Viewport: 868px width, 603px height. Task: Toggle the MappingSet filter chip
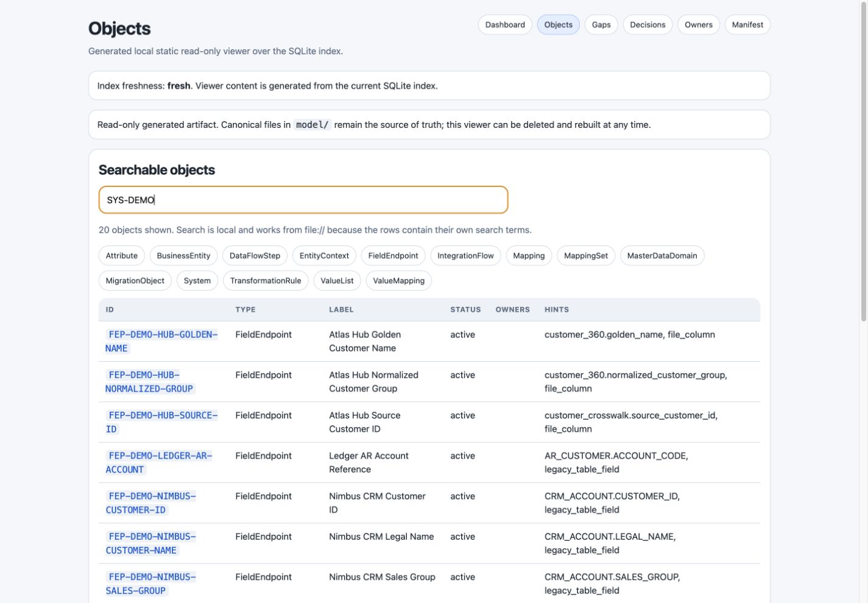tap(586, 256)
